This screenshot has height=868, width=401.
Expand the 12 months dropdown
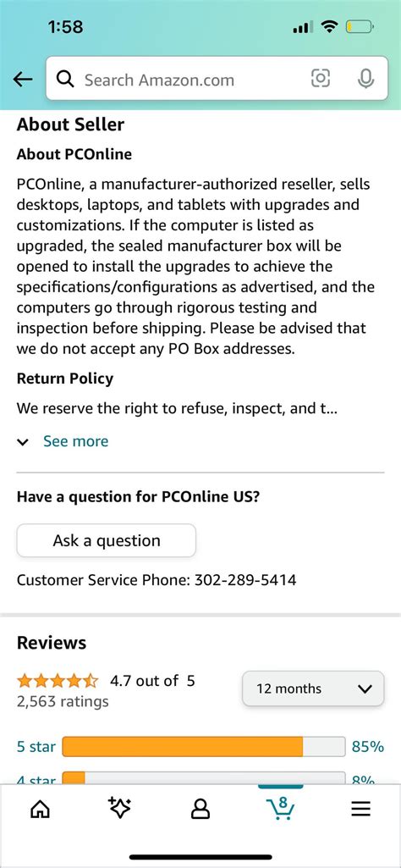pos(313,688)
